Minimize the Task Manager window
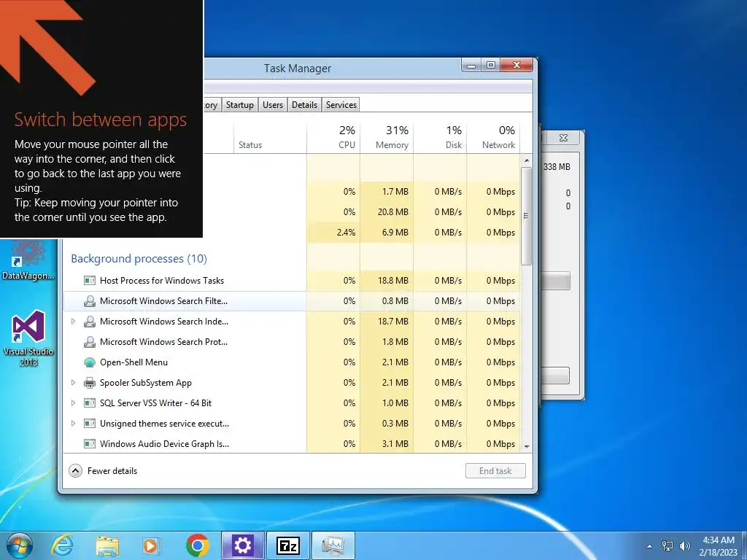 pos(471,65)
